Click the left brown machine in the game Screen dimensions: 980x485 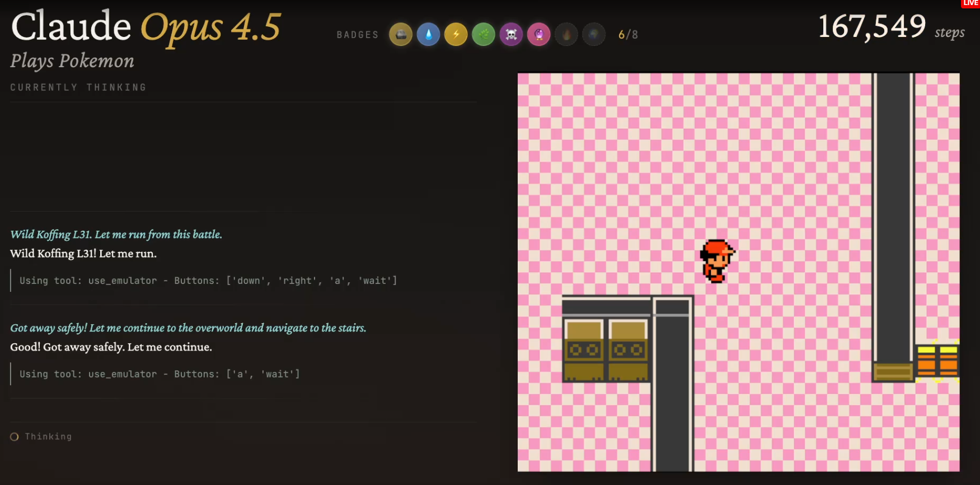(584, 350)
